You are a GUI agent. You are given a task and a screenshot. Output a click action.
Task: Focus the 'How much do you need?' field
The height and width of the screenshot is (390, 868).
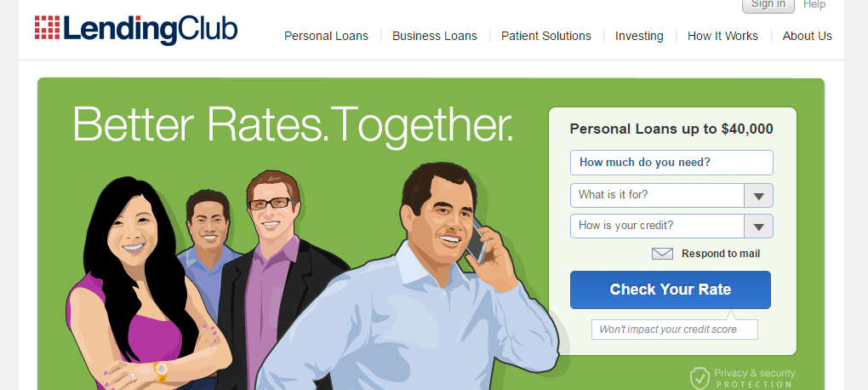click(x=671, y=163)
